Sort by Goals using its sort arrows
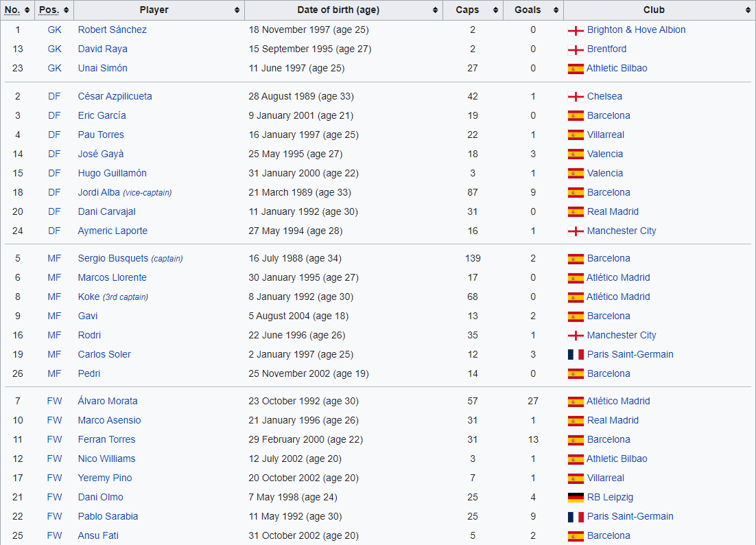 (555, 10)
